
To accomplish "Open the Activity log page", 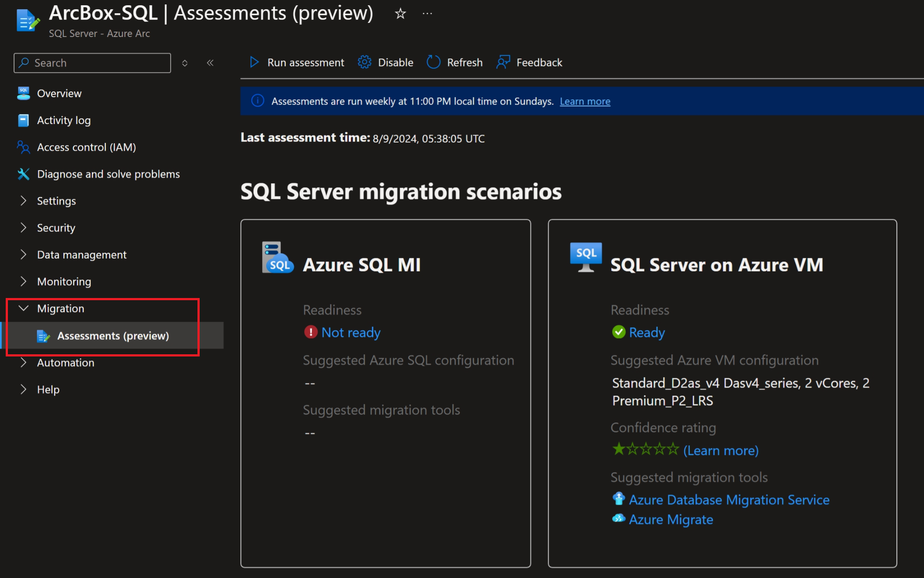I will tap(63, 120).
